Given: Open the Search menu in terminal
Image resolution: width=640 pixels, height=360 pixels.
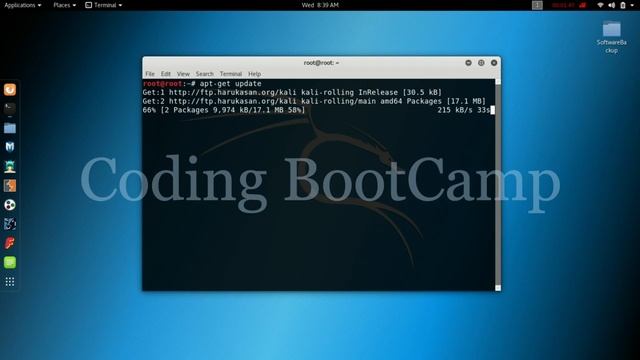Looking at the screenshot, I should (204, 74).
